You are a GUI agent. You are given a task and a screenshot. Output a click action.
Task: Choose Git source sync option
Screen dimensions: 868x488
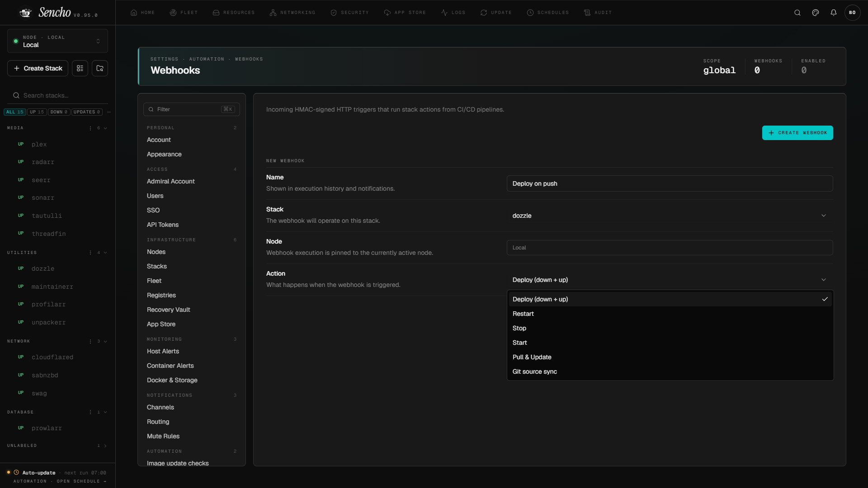pos(670,371)
